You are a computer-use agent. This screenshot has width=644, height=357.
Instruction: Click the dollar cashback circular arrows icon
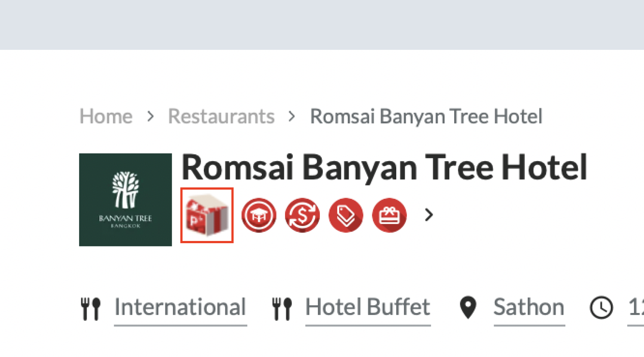pyautogui.click(x=302, y=215)
